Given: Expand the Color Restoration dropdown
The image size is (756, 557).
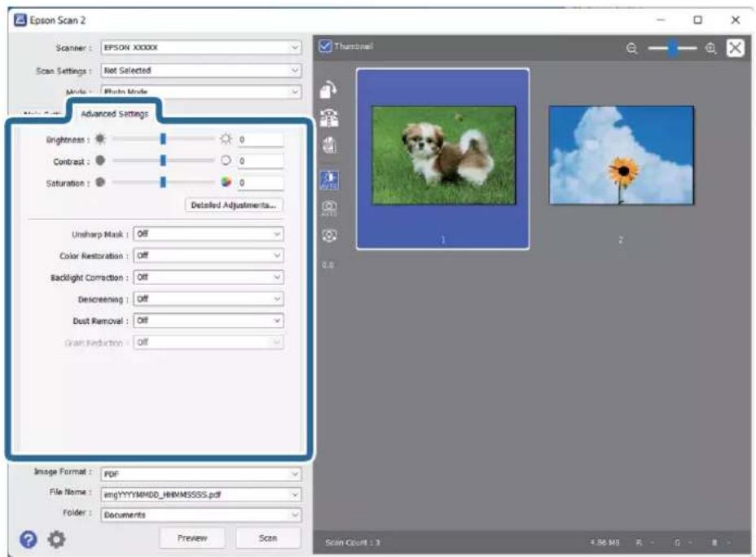Looking at the screenshot, I should point(209,256).
